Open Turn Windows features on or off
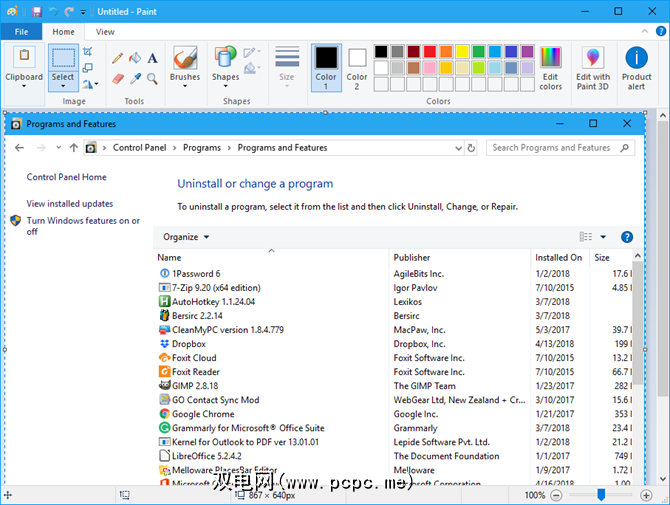 tap(83, 226)
